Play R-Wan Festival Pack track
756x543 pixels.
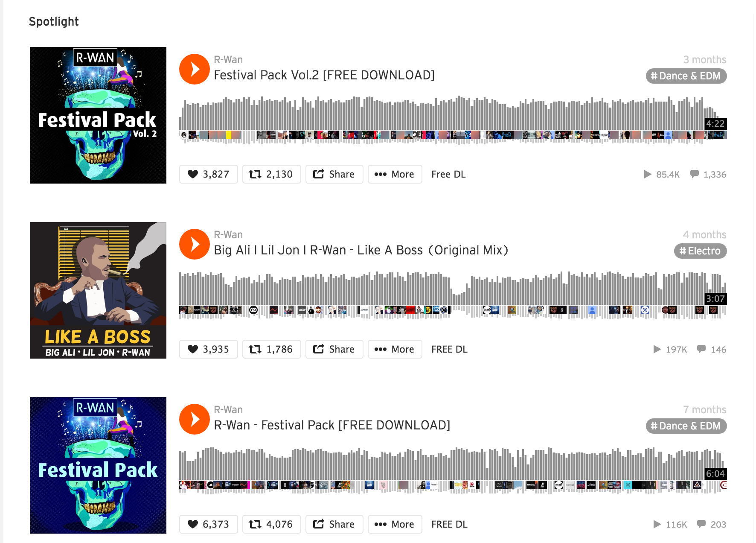coord(195,419)
